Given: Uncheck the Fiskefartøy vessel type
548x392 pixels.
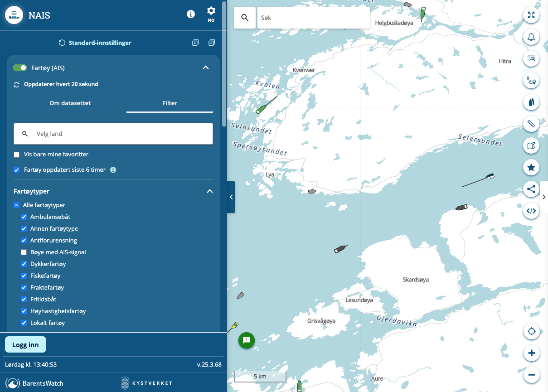Looking at the screenshot, I should (x=24, y=276).
